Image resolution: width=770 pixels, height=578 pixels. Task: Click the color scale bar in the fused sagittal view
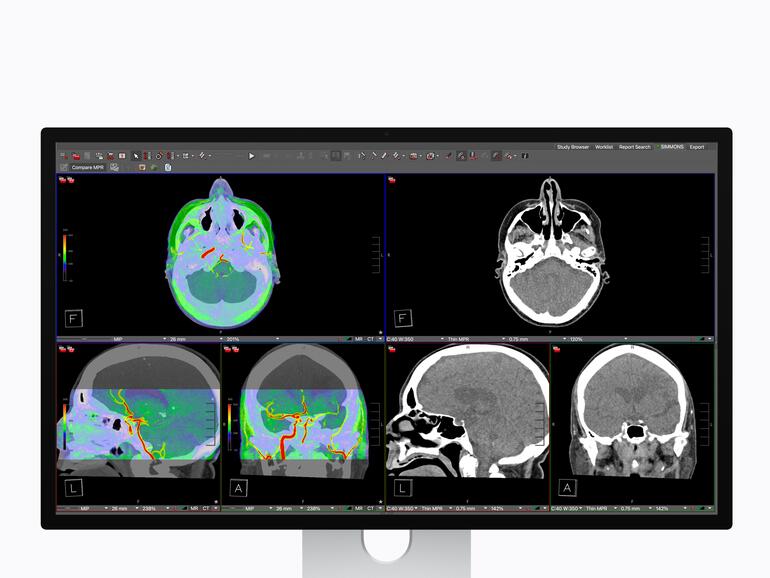65,425
